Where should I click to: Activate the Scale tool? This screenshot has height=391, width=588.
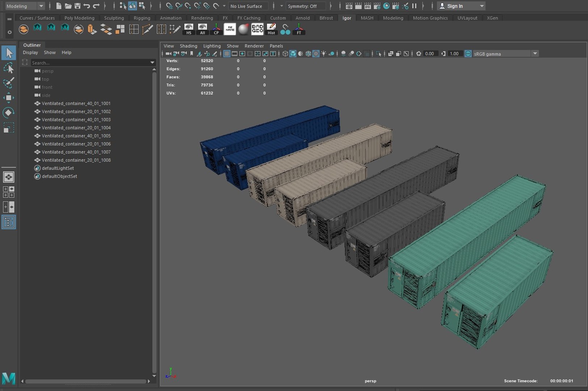coord(9,127)
